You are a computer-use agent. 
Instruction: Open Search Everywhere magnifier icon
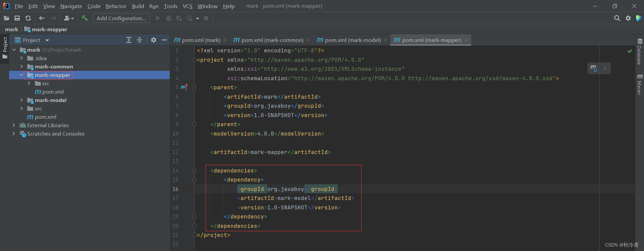617,18
